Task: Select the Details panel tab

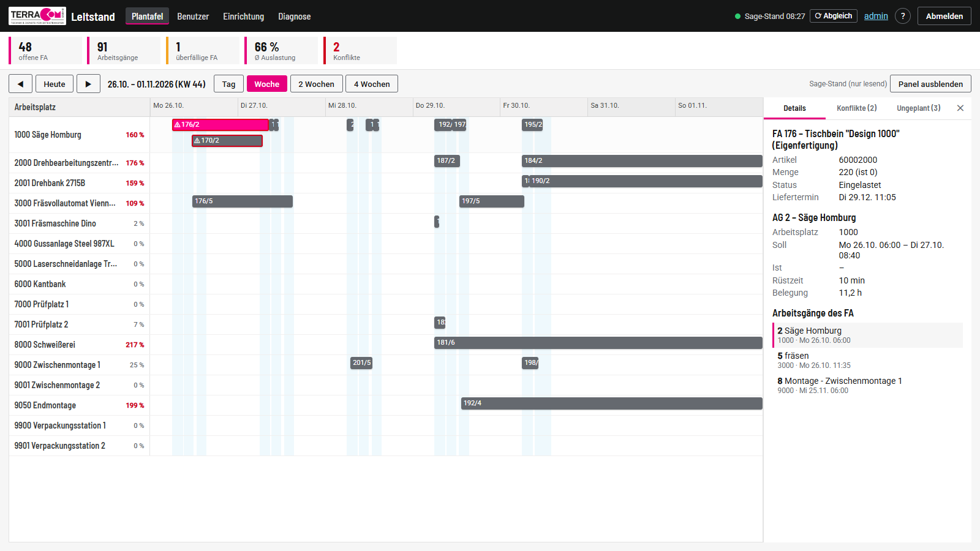Action: (x=794, y=108)
